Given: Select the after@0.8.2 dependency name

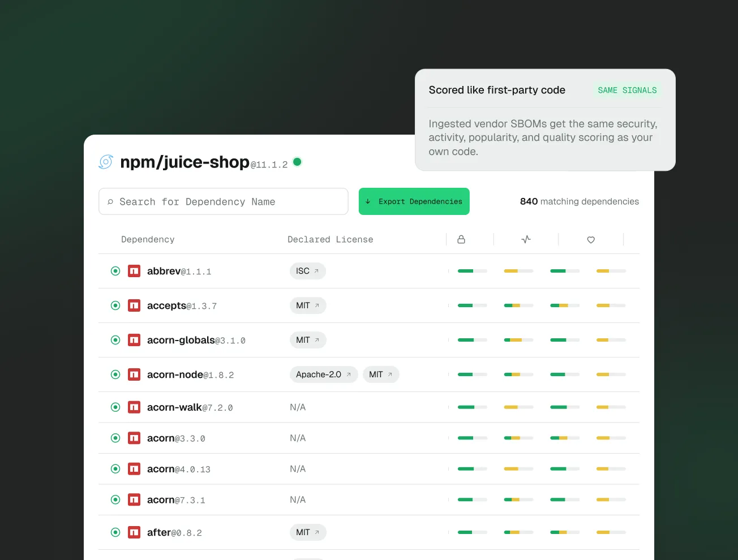Looking at the screenshot, I should click(174, 533).
